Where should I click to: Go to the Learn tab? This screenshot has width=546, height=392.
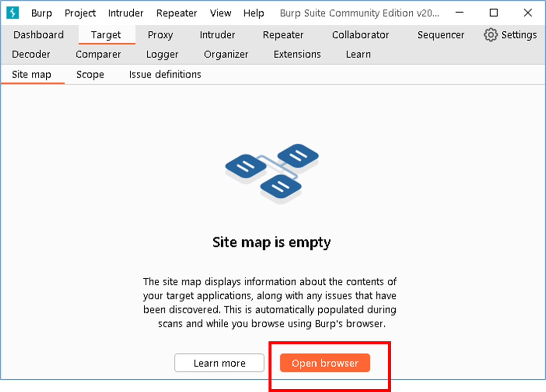point(359,54)
